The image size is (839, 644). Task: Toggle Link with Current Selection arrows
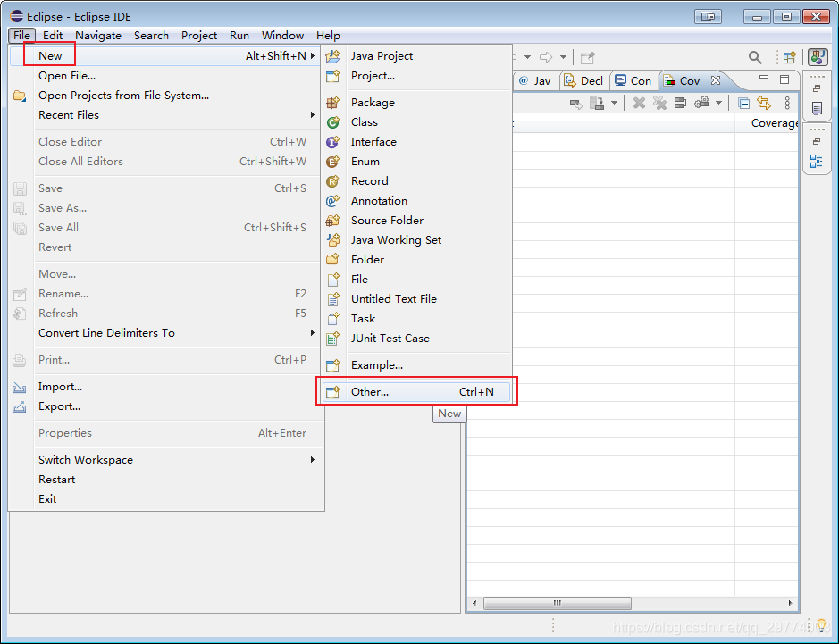coord(764,103)
